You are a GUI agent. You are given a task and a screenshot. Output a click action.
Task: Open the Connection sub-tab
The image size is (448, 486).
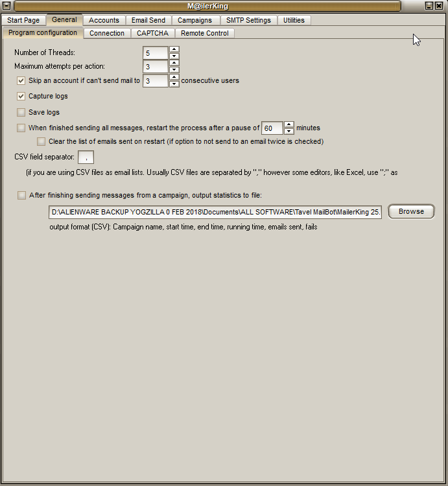[x=107, y=33]
